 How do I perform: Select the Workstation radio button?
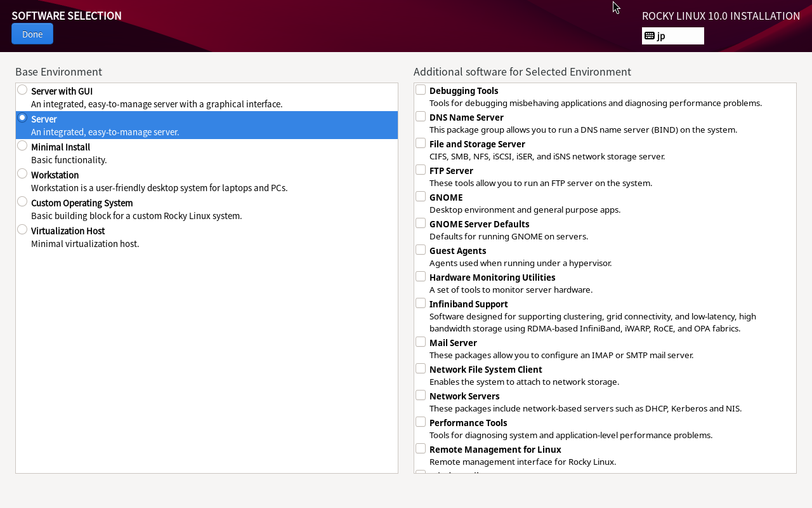[22, 173]
